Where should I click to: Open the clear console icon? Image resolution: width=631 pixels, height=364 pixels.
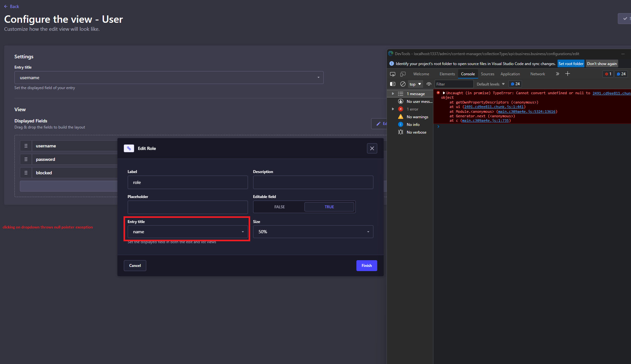[403, 84]
